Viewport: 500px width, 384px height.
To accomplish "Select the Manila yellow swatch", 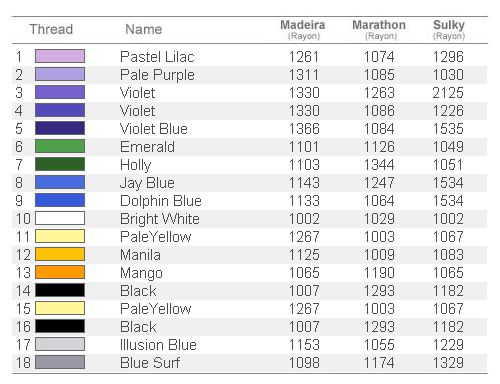I will click(x=60, y=254).
